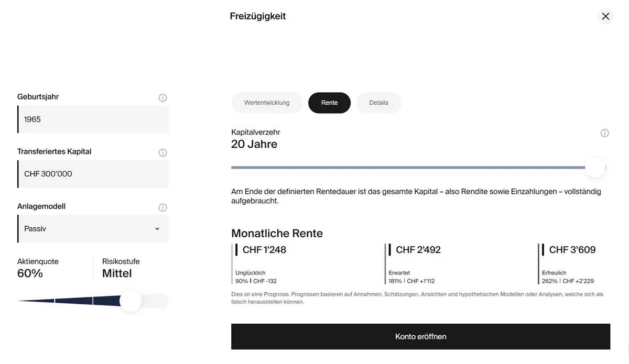Click the Erfreulich scenario CHF 3'609
Viewport: 629px width, 364px height.
click(x=572, y=250)
